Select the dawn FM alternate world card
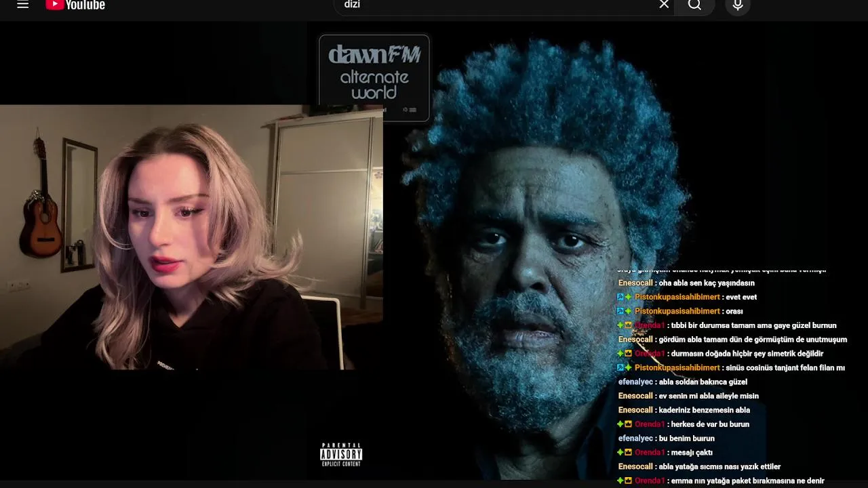The width and height of the screenshot is (868, 488). pyautogui.click(x=374, y=78)
